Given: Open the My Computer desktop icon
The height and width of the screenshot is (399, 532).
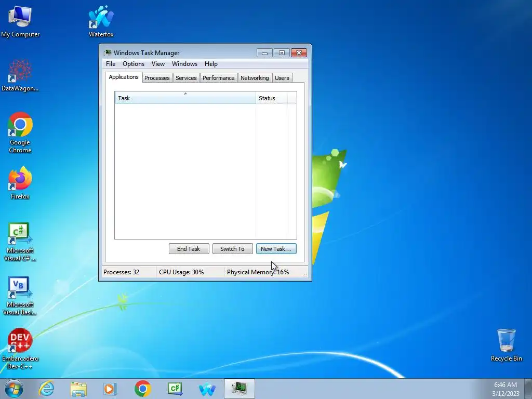Looking at the screenshot, I should click(x=20, y=21).
